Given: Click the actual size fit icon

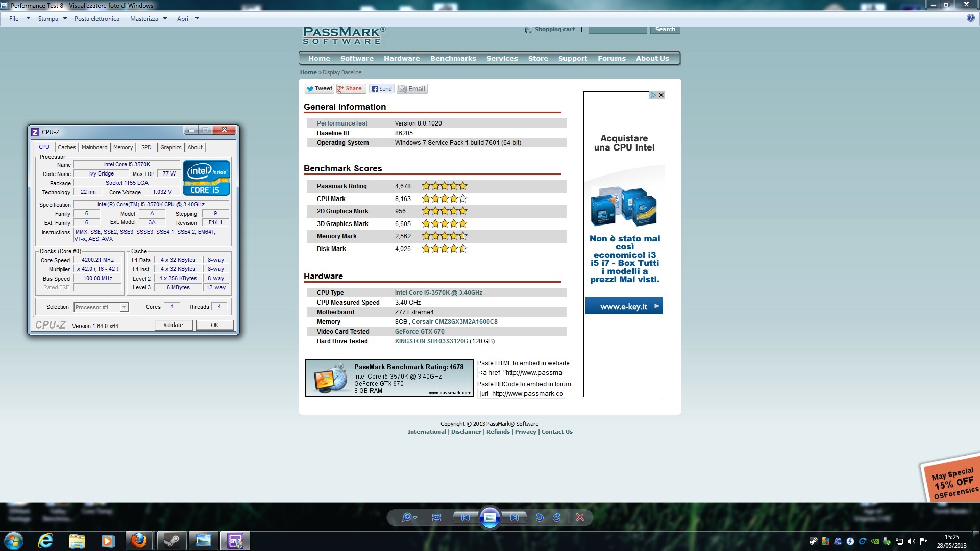Looking at the screenshot, I should 436,517.
